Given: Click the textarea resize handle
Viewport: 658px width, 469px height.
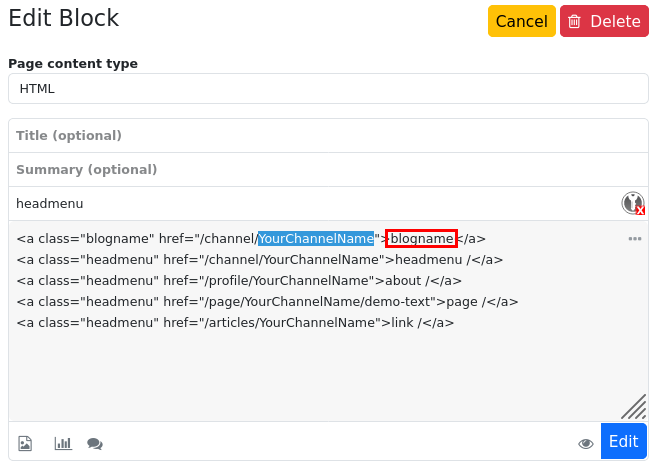Looking at the screenshot, I should 633,405.
